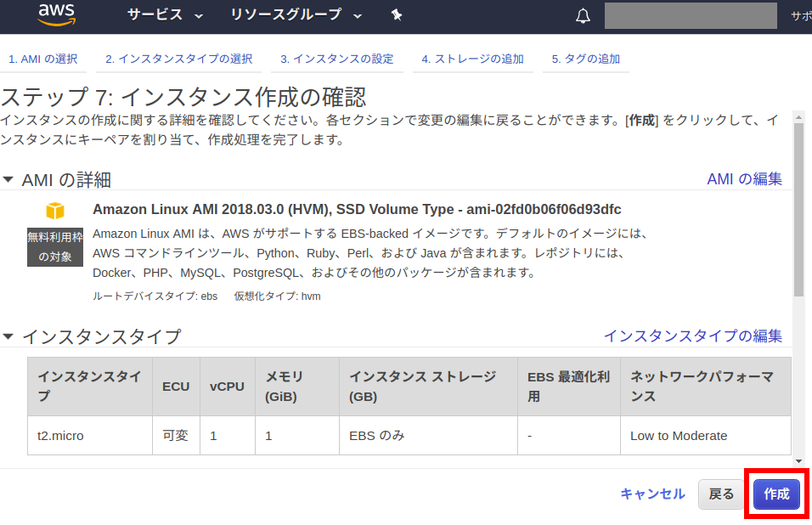
Task: Open the notifications bell icon
Action: click(584, 16)
